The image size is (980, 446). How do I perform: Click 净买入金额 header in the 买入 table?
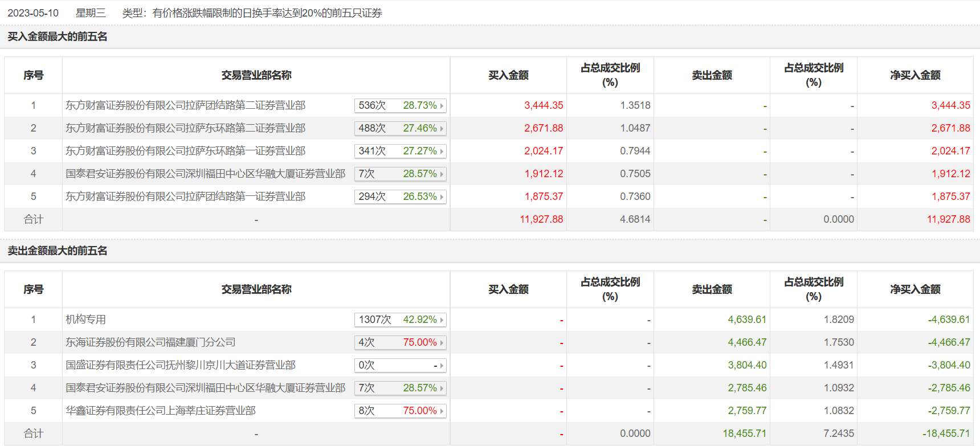click(x=916, y=75)
